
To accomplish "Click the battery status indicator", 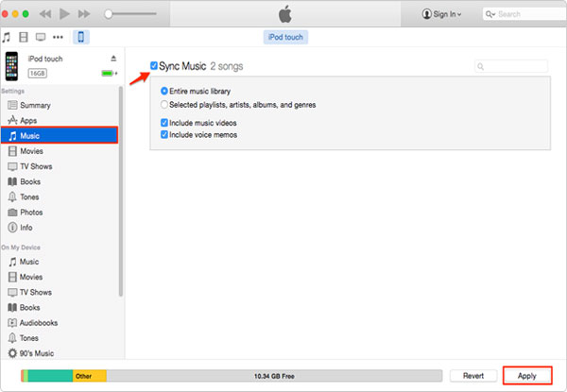I will click(110, 74).
